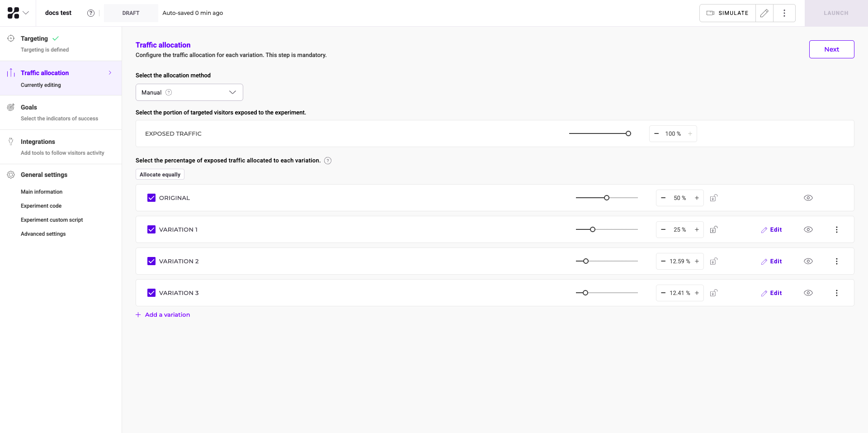
Task: Preview Variation 3 with the eye icon
Action: (x=808, y=293)
